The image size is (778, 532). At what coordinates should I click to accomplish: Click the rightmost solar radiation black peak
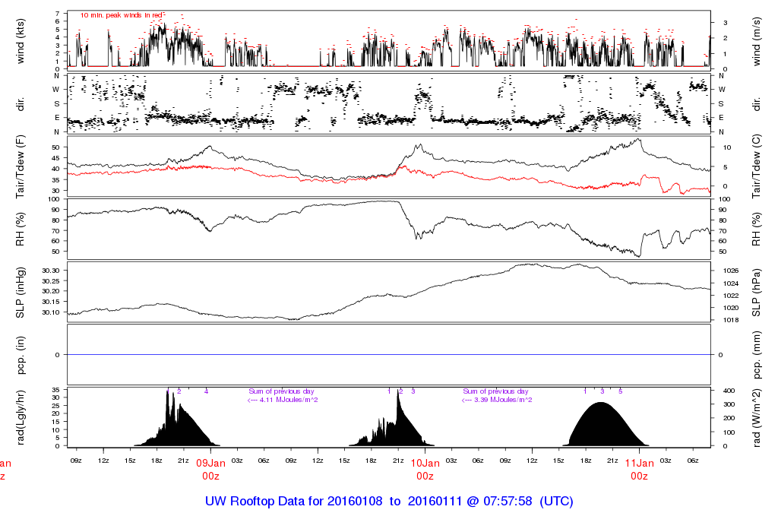pyautogui.click(x=602, y=426)
